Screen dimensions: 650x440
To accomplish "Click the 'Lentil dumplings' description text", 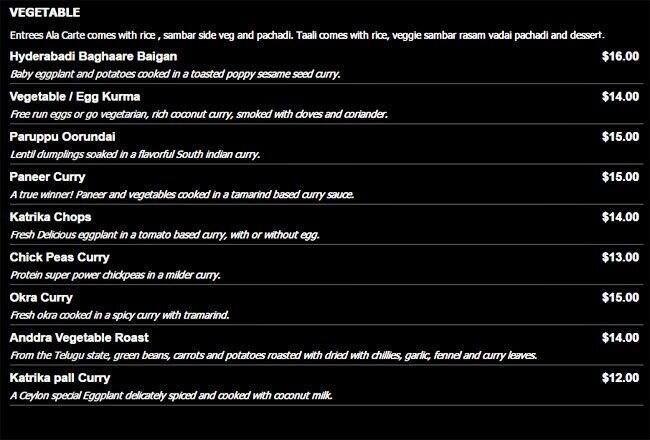I will [x=135, y=154].
